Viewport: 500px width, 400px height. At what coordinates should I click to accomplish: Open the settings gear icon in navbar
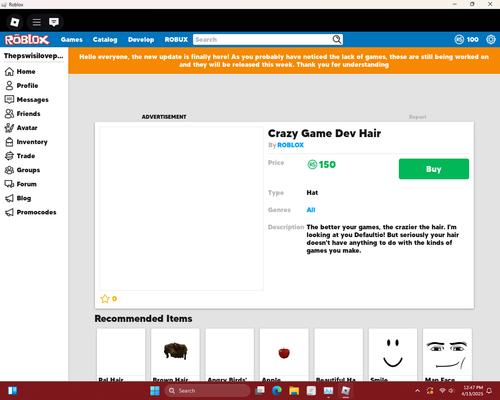click(x=491, y=39)
